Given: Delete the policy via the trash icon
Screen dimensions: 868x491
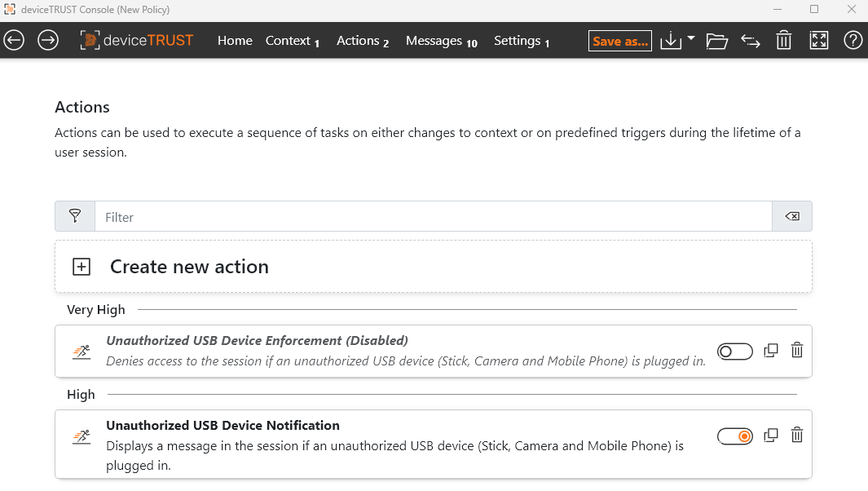Looking at the screenshot, I should 783,39.
